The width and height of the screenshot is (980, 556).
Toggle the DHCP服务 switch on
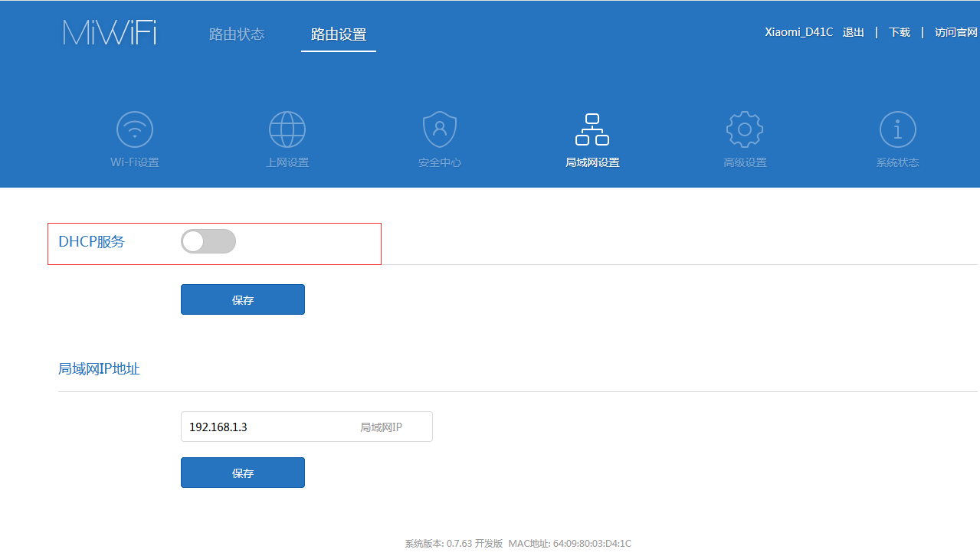208,242
